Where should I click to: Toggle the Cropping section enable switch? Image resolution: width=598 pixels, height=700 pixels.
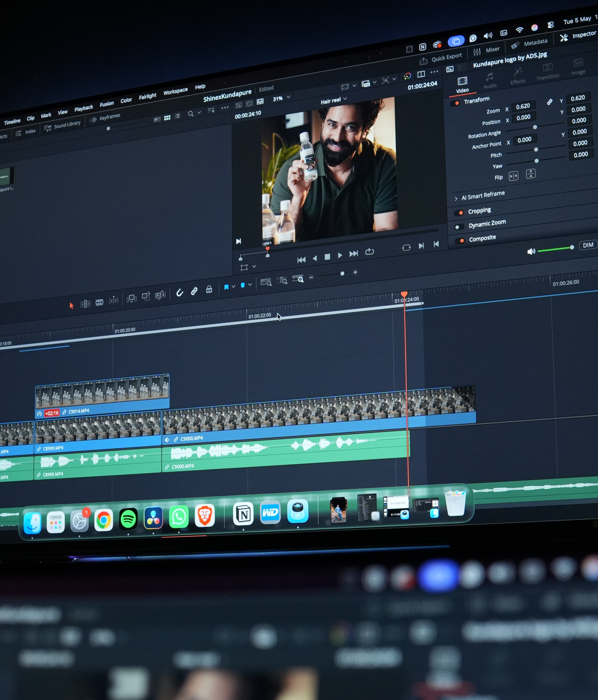point(459,213)
